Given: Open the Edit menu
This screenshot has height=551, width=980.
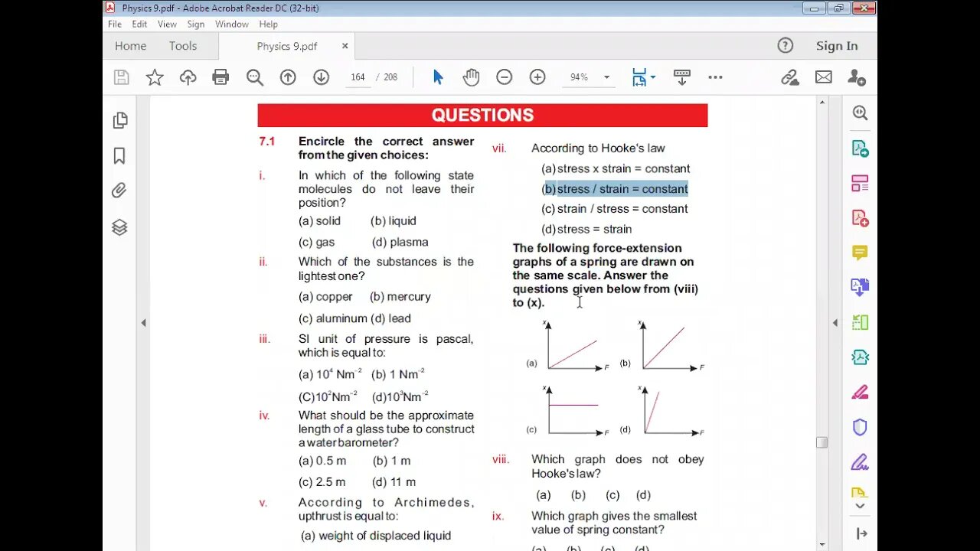Looking at the screenshot, I should 139,24.
